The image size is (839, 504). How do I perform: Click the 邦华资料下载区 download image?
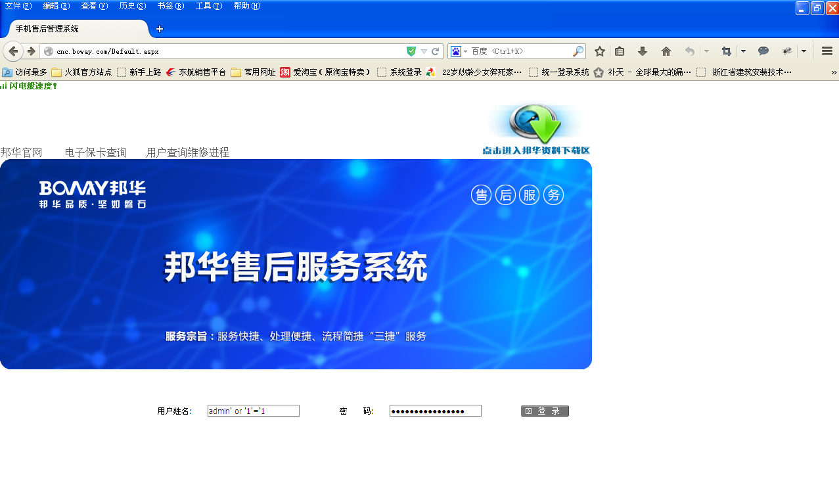[536, 129]
